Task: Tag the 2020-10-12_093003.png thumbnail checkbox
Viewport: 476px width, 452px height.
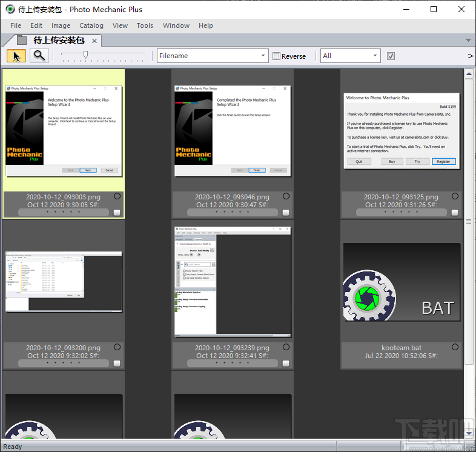Action: point(117,213)
